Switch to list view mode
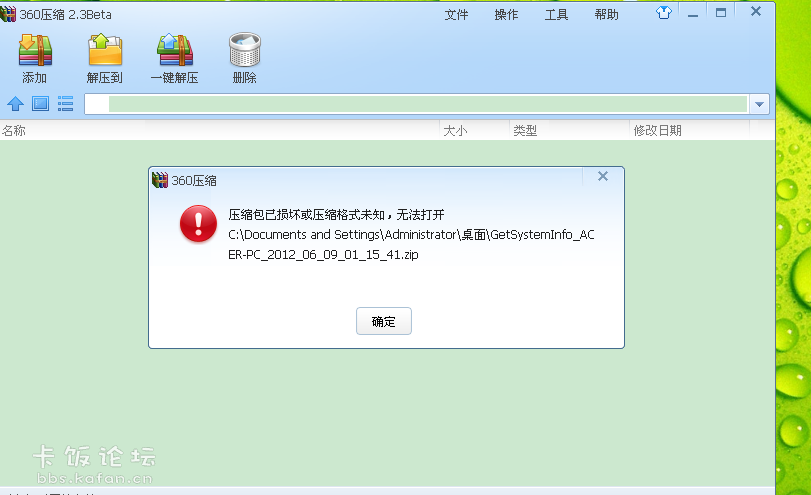Image resolution: width=811 pixels, height=495 pixels. (x=65, y=104)
